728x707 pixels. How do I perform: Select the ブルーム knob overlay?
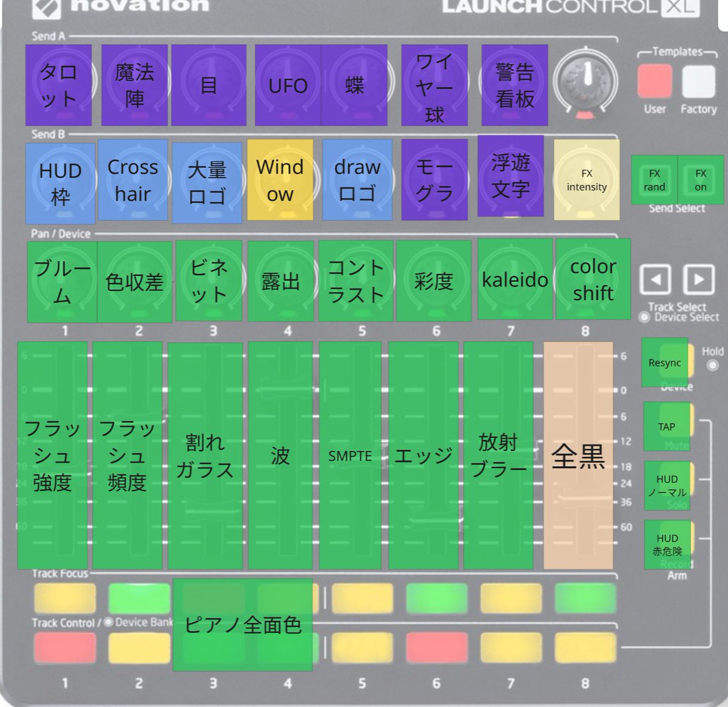pos(62,281)
